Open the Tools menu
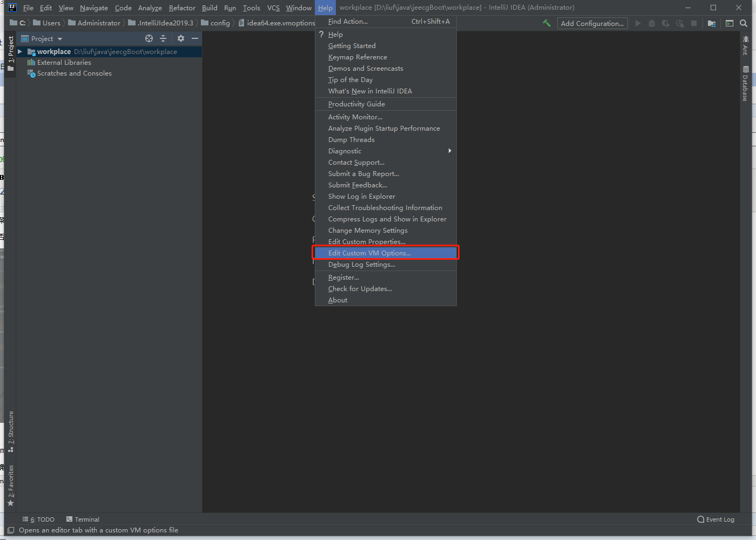Image resolution: width=756 pixels, height=540 pixels. coord(252,8)
